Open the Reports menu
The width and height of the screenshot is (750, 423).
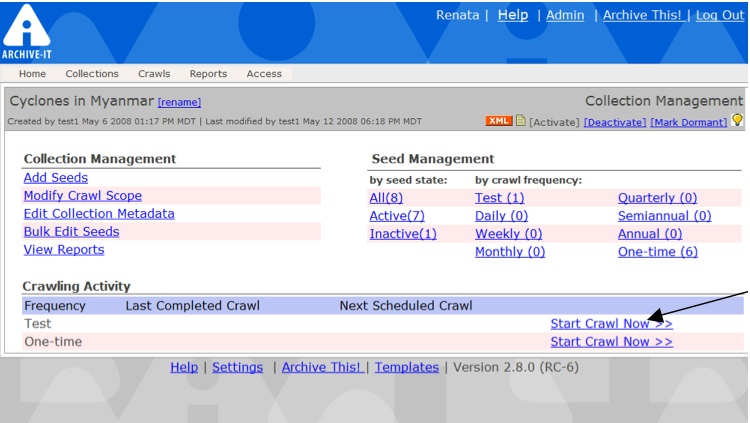point(208,74)
